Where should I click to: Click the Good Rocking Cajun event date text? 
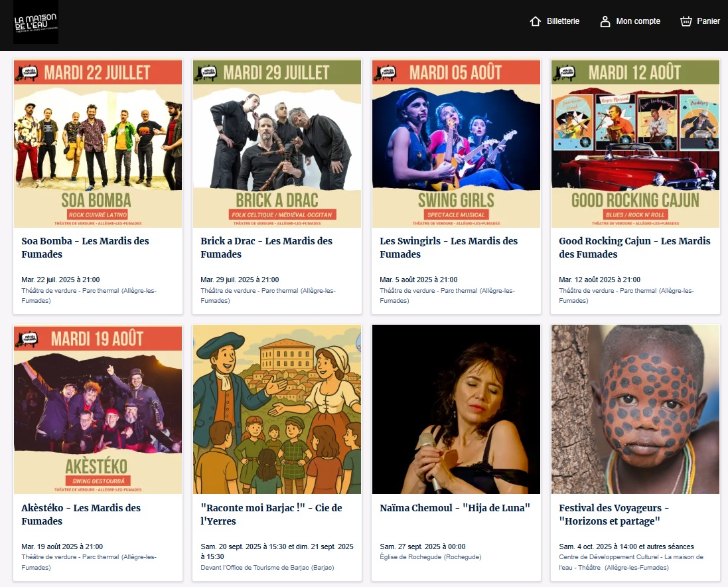(600, 280)
